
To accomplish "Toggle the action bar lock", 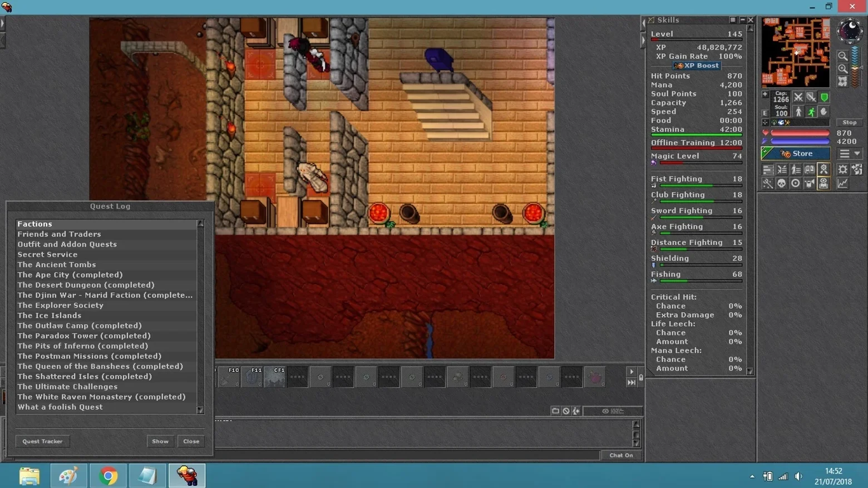I will click(x=641, y=378).
